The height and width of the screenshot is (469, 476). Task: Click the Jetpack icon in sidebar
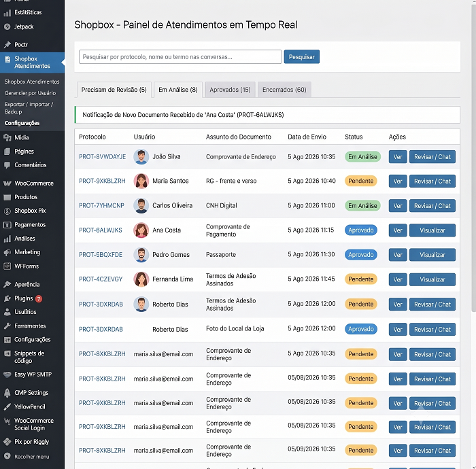(7, 27)
